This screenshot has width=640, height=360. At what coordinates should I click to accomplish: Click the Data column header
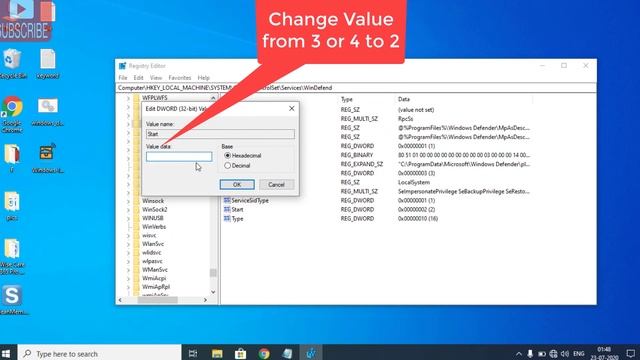404,99
